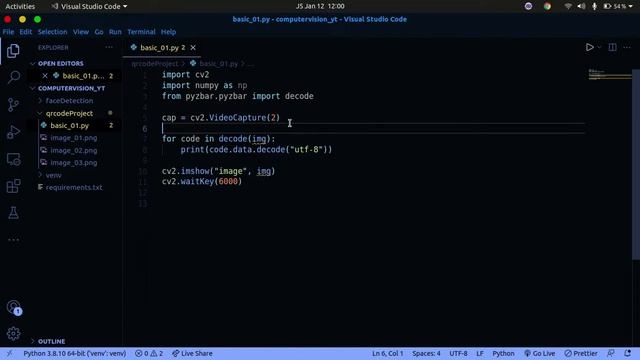Open basic_01.py in file tree
Viewport: 640px width, 360px height.
tap(69, 125)
